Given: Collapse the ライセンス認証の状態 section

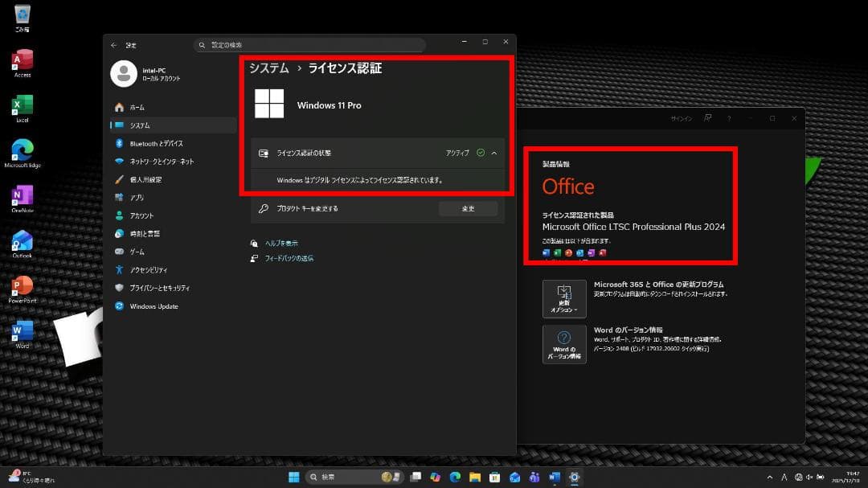Looking at the screenshot, I should pyautogui.click(x=494, y=153).
